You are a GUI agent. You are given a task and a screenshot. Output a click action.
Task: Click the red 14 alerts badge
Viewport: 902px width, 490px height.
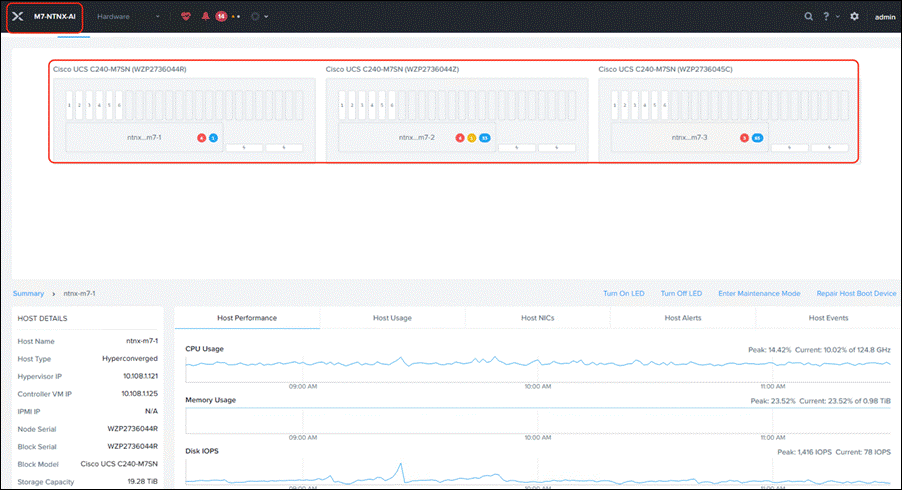click(x=221, y=17)
